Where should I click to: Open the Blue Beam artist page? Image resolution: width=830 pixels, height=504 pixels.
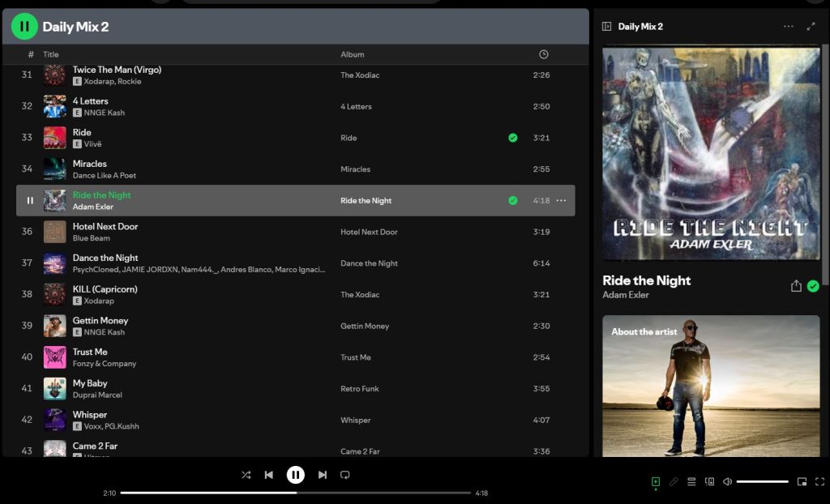(92, 238)
